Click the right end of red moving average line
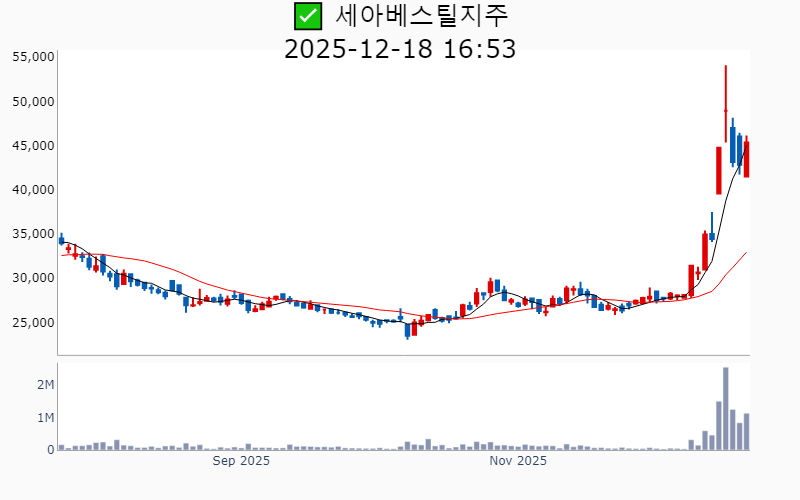Image resolution: width=800 pixels, height=500 pixels. pyautogui.click(x=746, y=253)
